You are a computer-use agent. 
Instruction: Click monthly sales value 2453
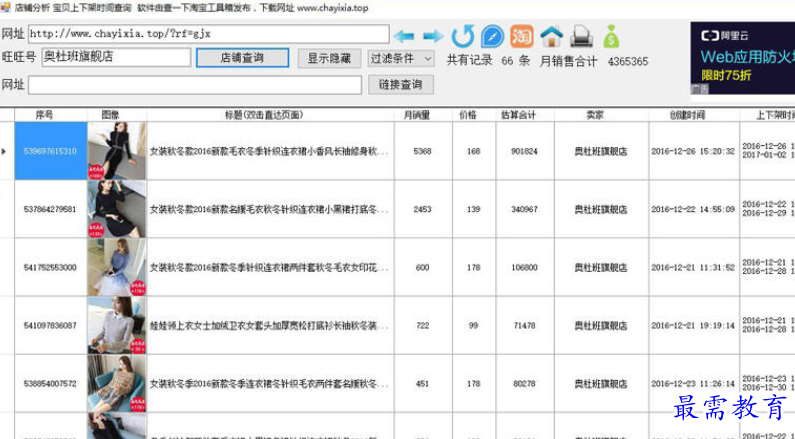[422, 209]
